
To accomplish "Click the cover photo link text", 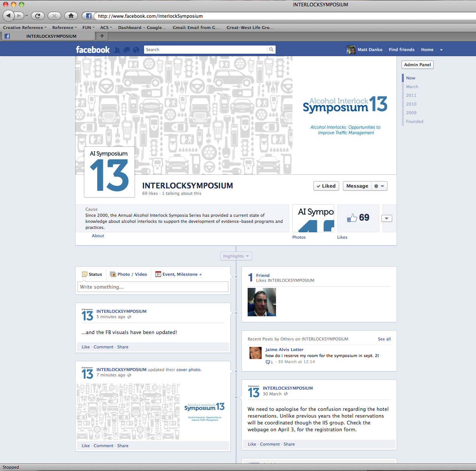I will coord(188,370).
